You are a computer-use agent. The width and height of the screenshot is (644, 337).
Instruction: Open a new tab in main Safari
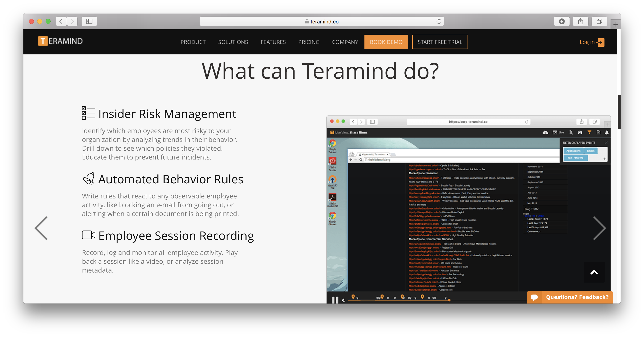point(616,24)
